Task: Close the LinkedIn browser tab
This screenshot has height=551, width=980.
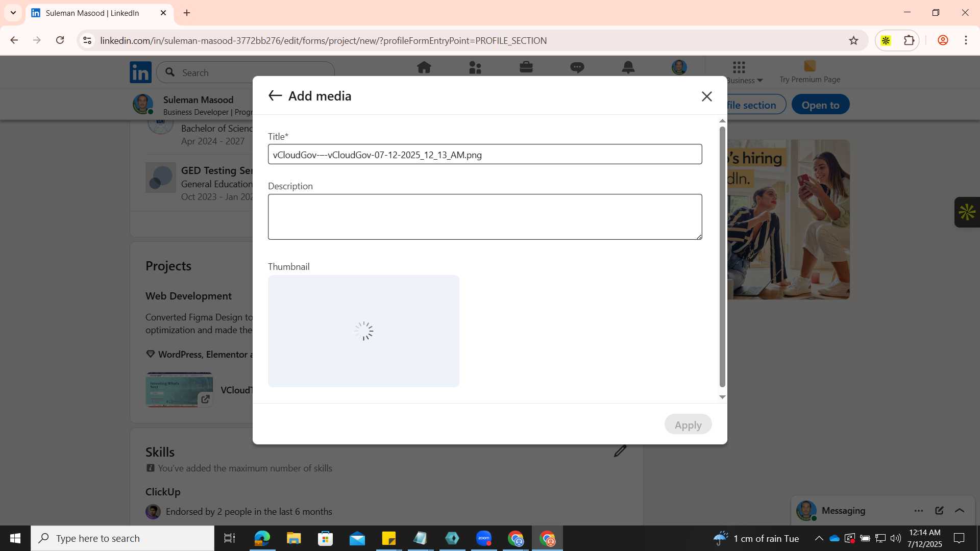Action: click(x=163, y=13)
